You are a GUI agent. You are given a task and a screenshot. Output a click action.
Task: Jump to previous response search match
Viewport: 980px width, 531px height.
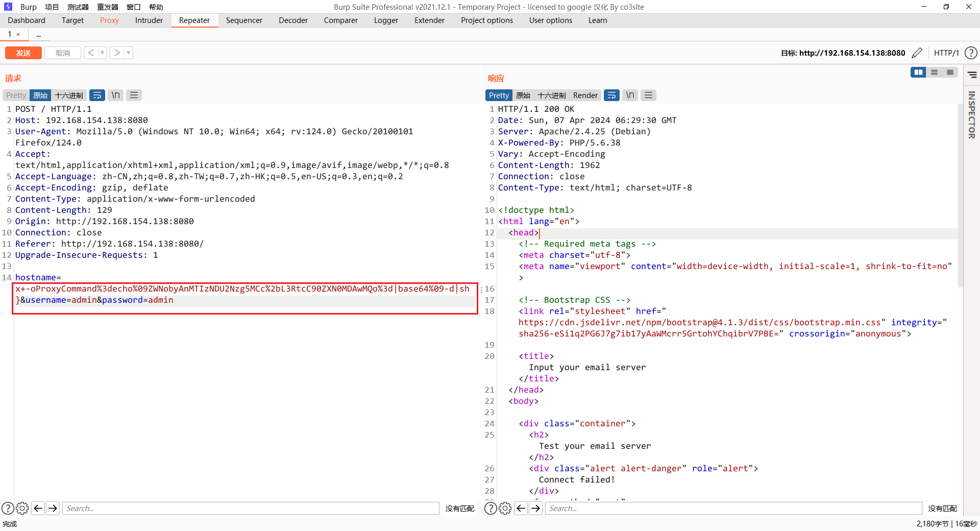[x=521, y=508]
